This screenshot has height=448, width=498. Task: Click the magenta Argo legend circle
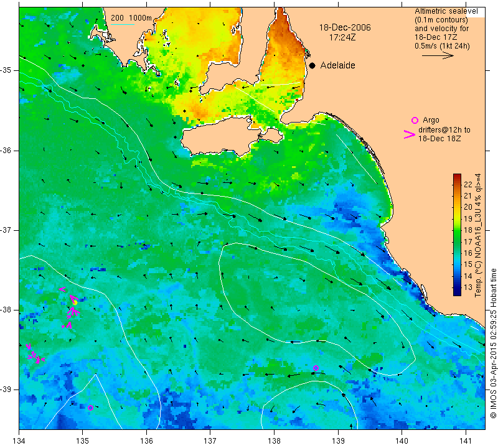click(x=415, y=120)
